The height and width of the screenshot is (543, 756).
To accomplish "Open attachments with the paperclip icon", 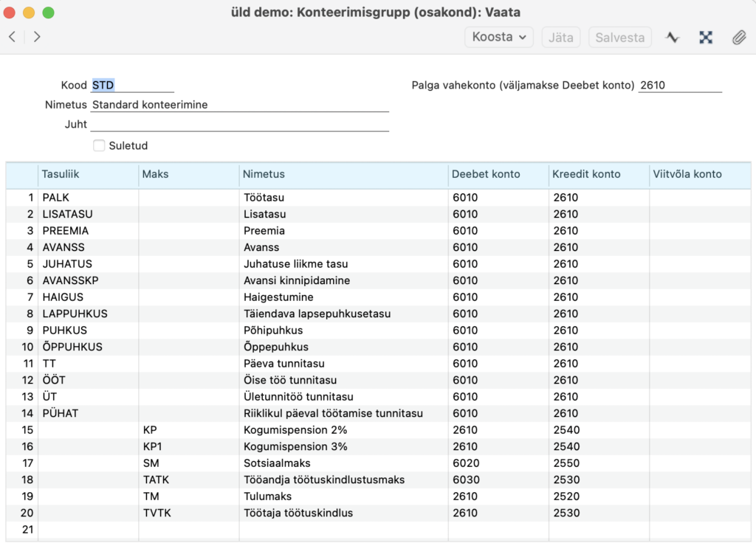I will (x=739, y=37).
